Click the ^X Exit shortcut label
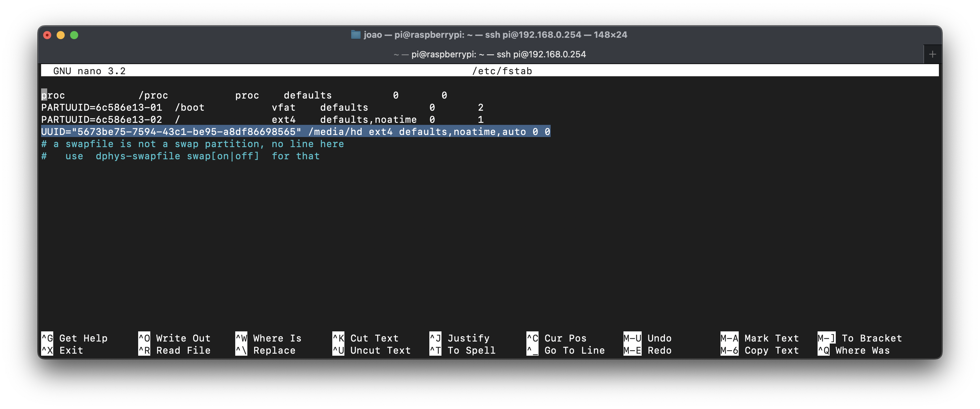Image resolution: width=980 pixels, height=409 pixels. point(63,350)
